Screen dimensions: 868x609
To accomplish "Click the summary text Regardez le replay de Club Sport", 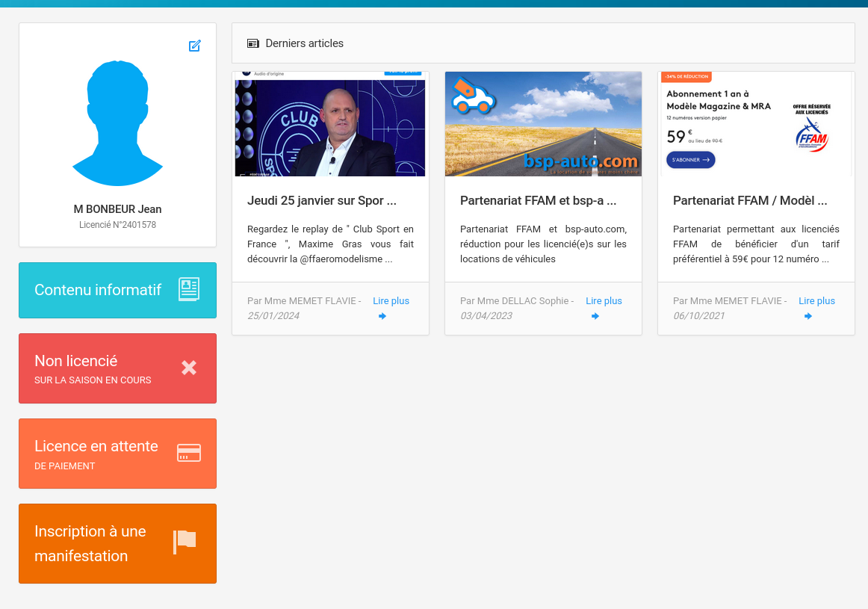I will point(330,244).
